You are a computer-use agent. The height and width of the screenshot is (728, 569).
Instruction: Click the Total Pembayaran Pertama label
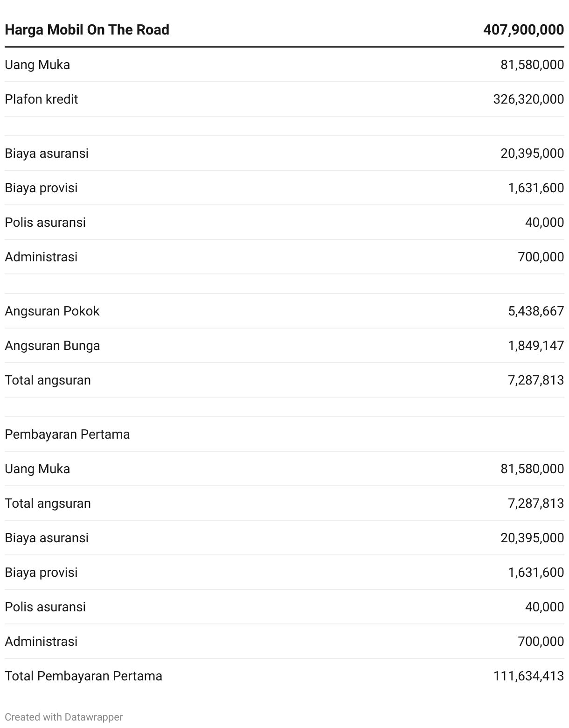coord(83,676)
